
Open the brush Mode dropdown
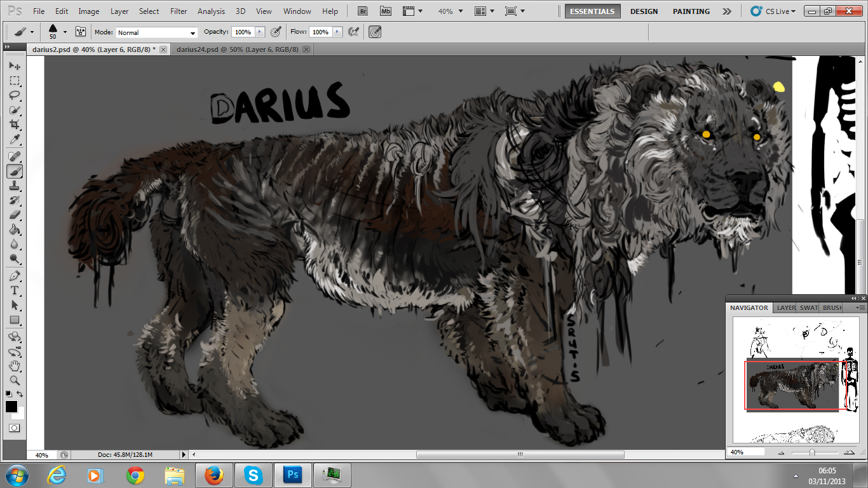pos(156,32)
